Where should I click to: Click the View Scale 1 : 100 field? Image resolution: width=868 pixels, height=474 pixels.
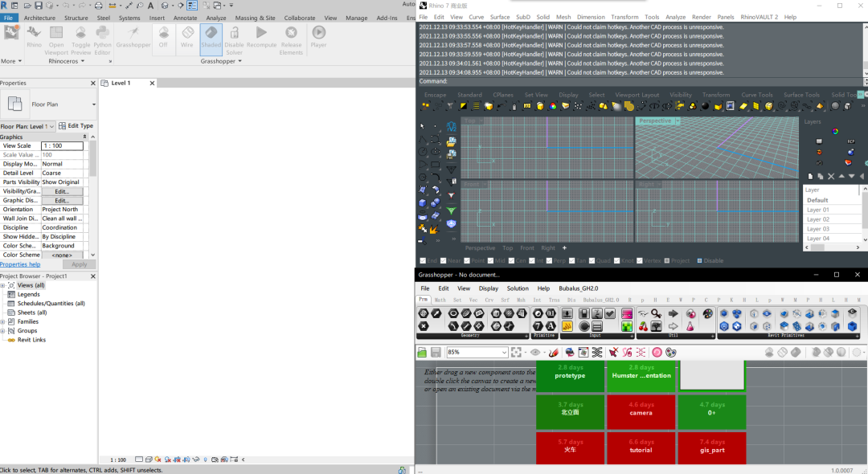click(62, 146)
